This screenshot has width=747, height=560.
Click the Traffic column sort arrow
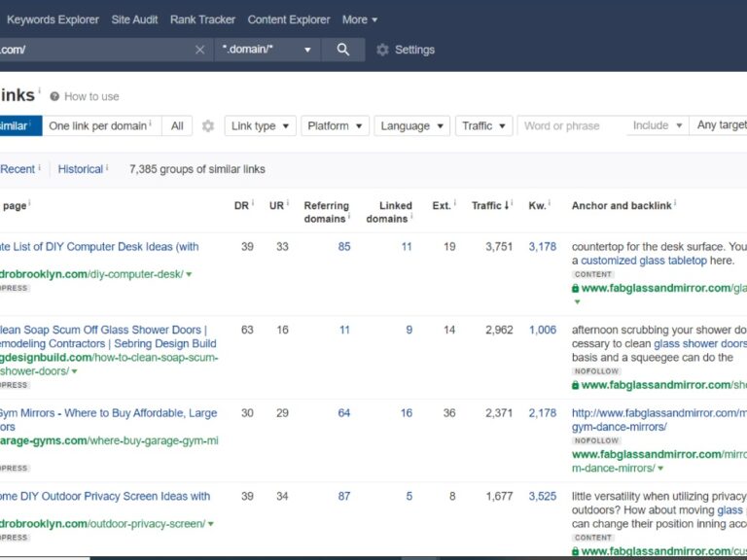coord(507,206)
